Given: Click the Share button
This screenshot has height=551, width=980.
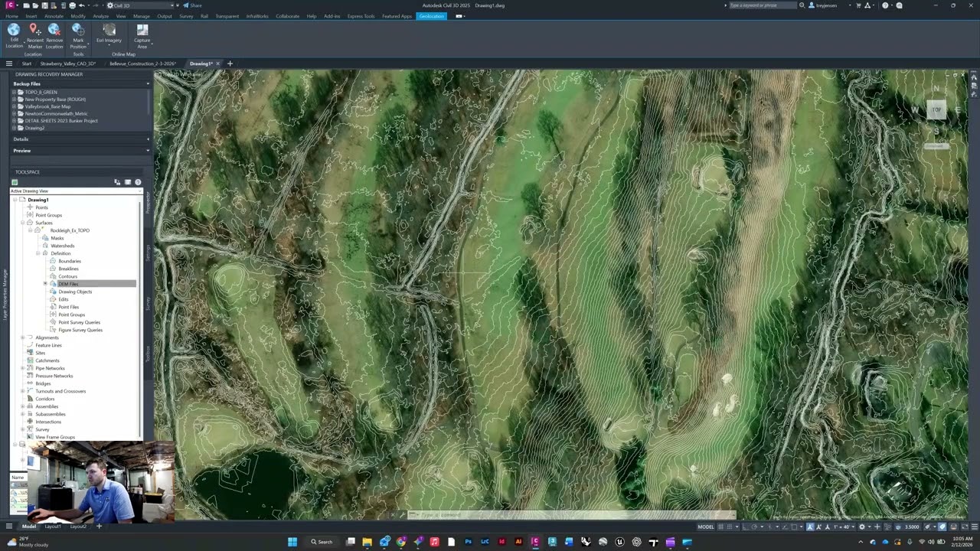Looking at the screenshot, I should pos(192,5).
